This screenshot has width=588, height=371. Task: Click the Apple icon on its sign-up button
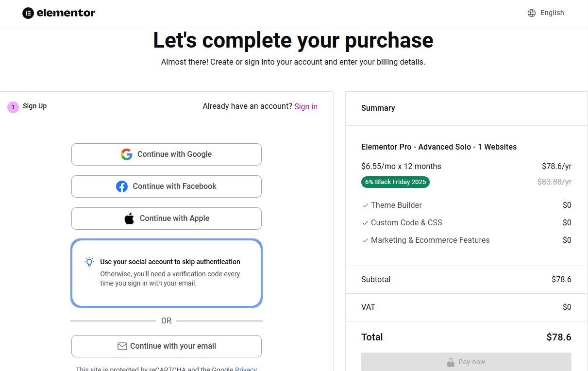pos(129,218)
